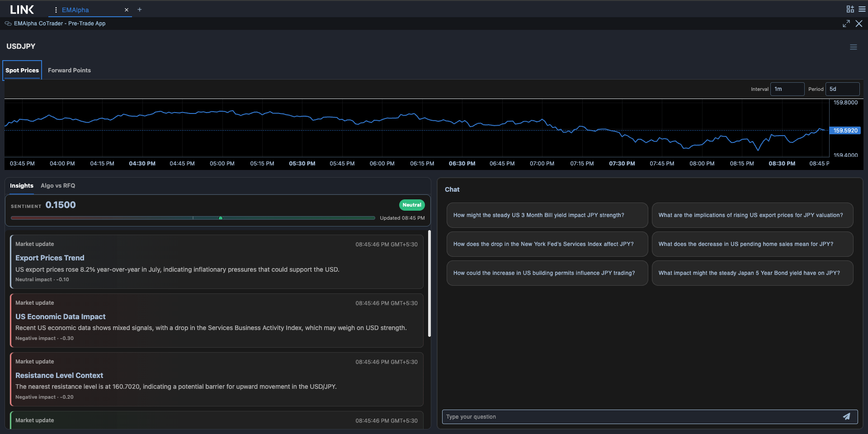Click the insights list scrollbar
This screenshot has width=868, height=434.
point(429,283)
